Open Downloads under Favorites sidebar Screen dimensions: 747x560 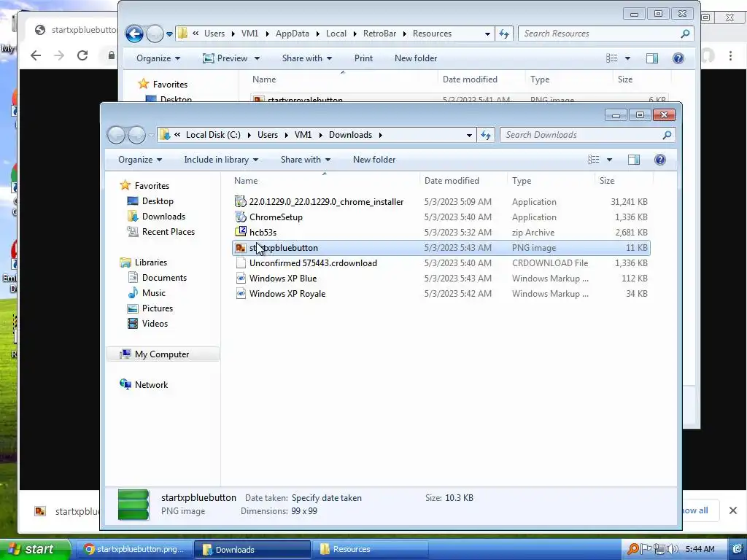pyautogui.click(x=163, y=216)
